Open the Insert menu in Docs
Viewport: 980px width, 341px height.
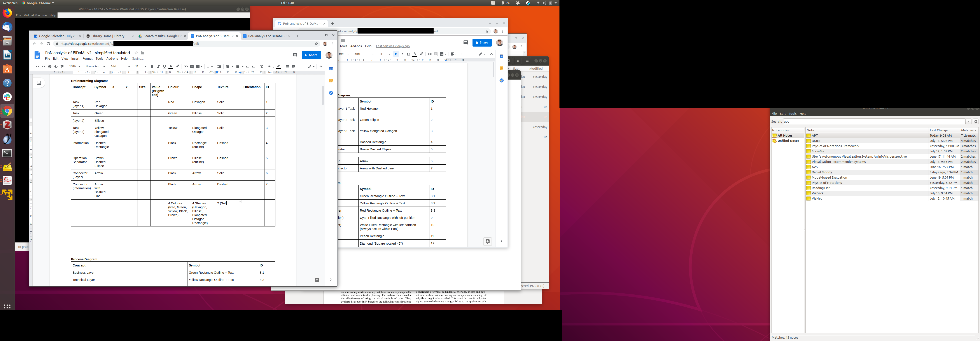(75, 59)
